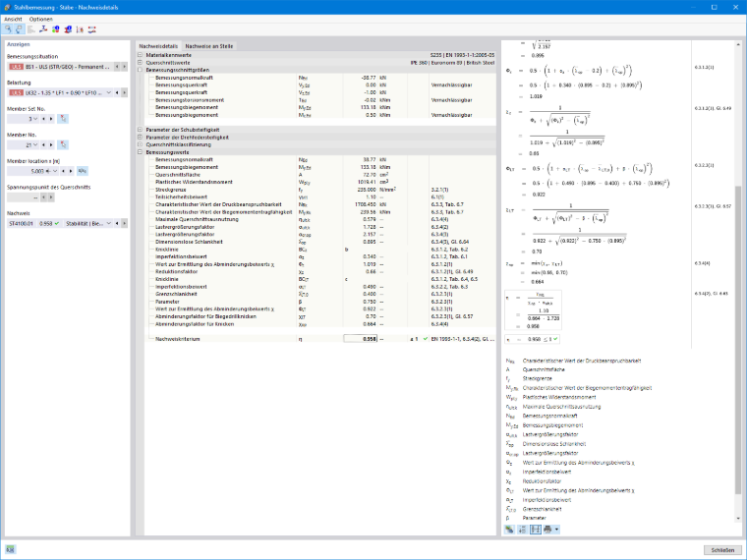Open the Belastung LK32 dropdown

(x=109, y=92)
